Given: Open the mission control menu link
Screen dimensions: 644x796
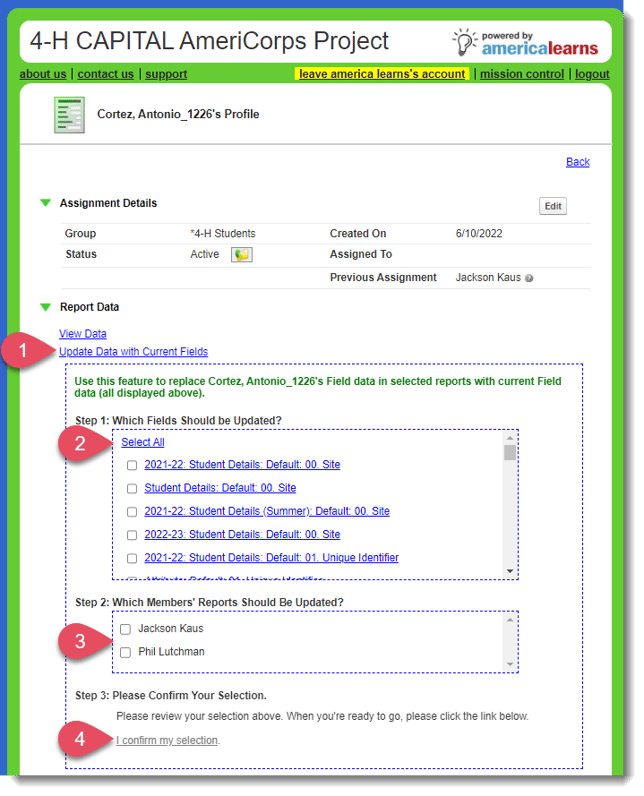Looking at the screenshot, I should point(523,74).
